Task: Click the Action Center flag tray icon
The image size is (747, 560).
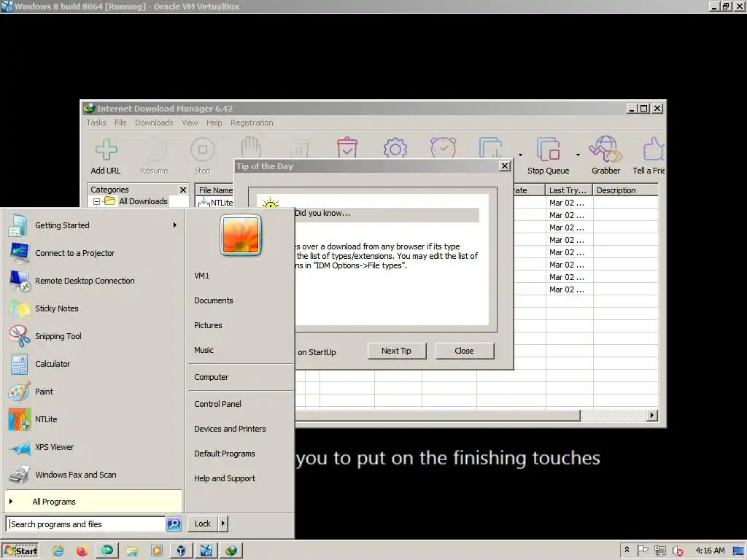Action: pyautogui.click(x=642, y=551)
